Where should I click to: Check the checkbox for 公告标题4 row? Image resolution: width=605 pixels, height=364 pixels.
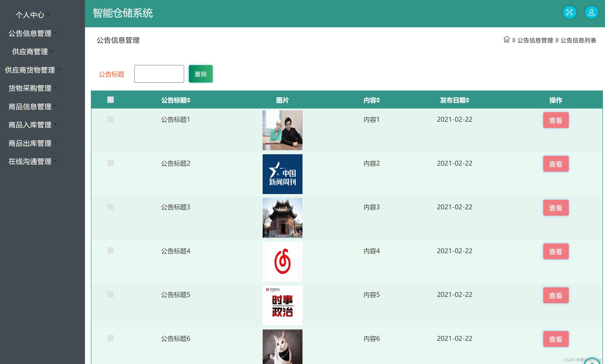(110, 250)
